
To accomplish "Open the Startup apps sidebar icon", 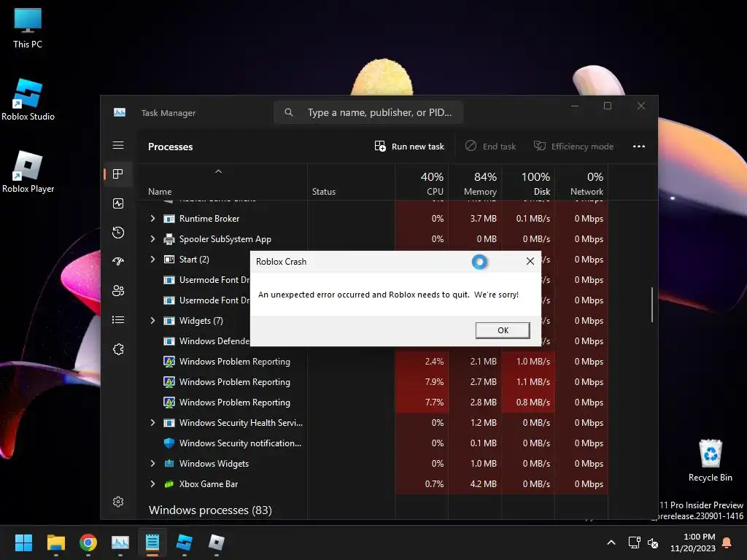I will pyautogui.click(x=118, y=261).
